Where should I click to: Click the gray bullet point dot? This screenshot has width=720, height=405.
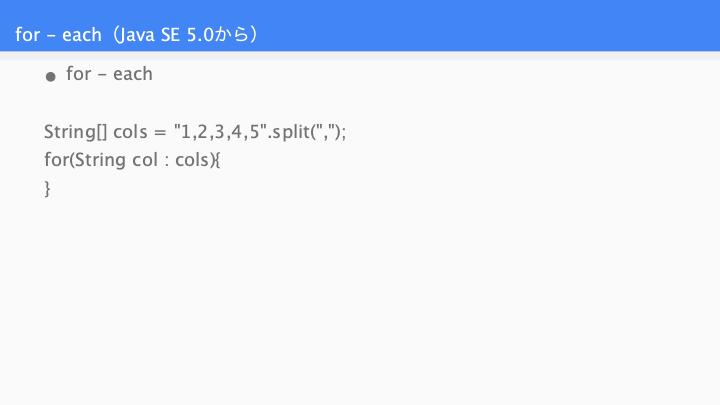pyautogui.click(x=51, y=77)
